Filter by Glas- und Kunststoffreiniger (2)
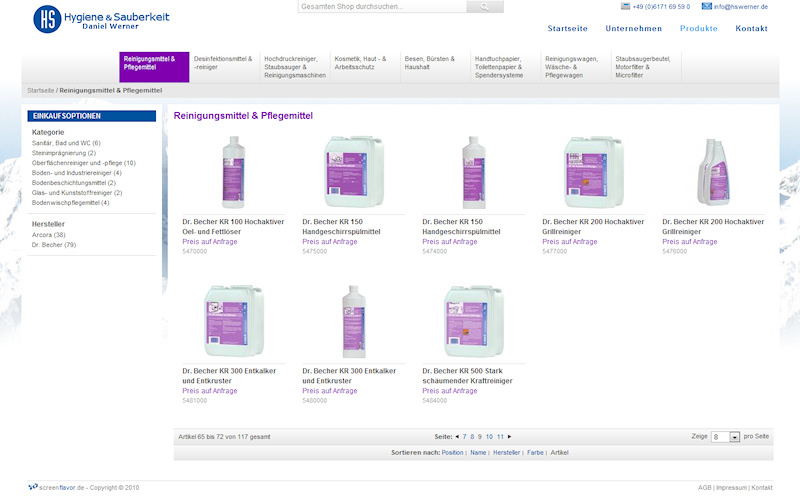 (77, 193)
